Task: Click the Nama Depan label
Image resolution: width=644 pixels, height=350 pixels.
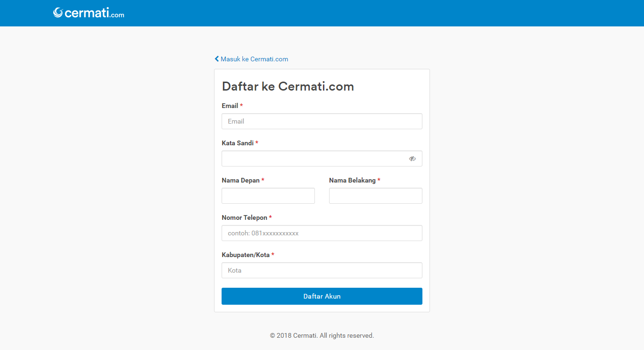Action: click(x=240, y=180)
